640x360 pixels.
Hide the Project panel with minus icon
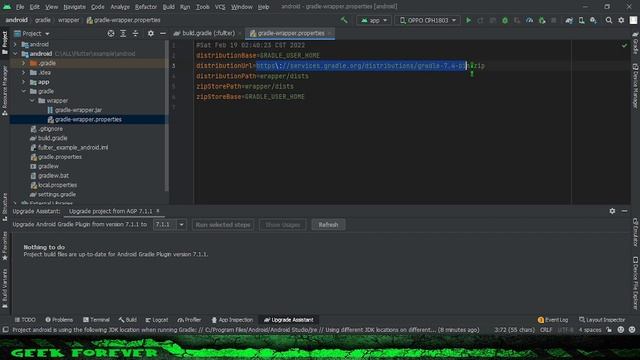pyautogui.click(x=162, y=33)
